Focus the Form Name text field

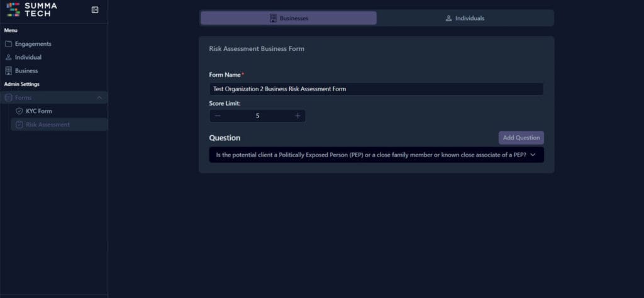376,89
